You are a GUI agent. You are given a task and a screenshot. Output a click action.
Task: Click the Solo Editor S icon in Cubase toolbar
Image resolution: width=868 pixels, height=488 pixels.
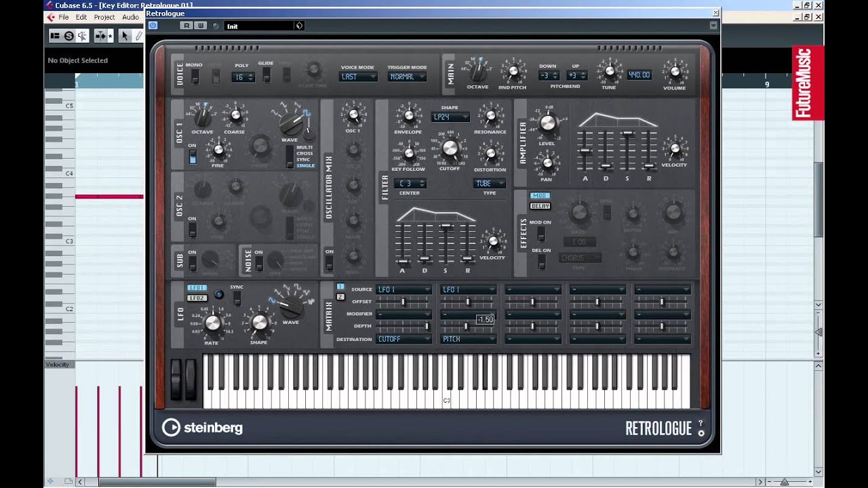click(x=68, y=36)
